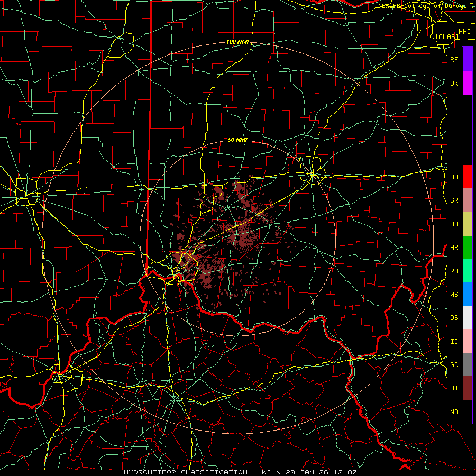Click the HA red legend swatch
The image size is (476, 476).
coord(467,177)
